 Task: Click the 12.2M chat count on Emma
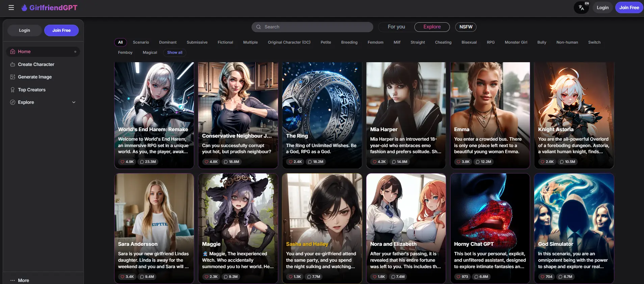coord(484,162)
